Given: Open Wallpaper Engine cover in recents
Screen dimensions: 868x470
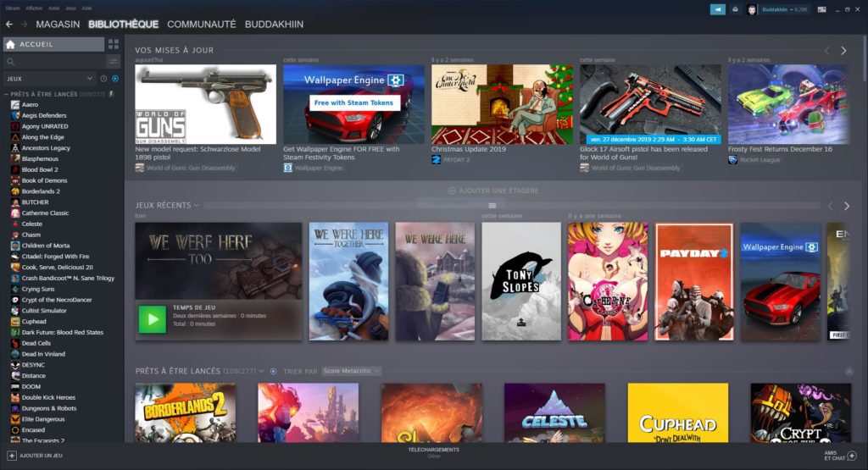Looking at the screenshot, I should click(x=781, y=281).
